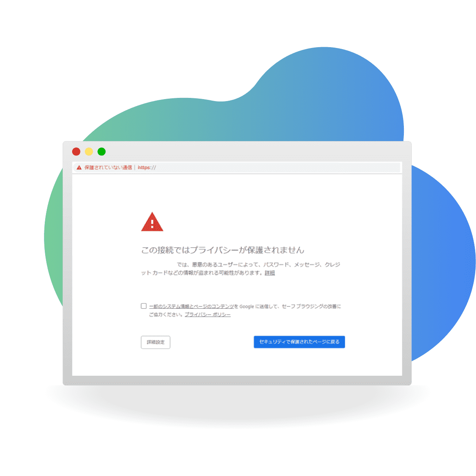Click the word Google in checkbox text

(x=247, y=306)
